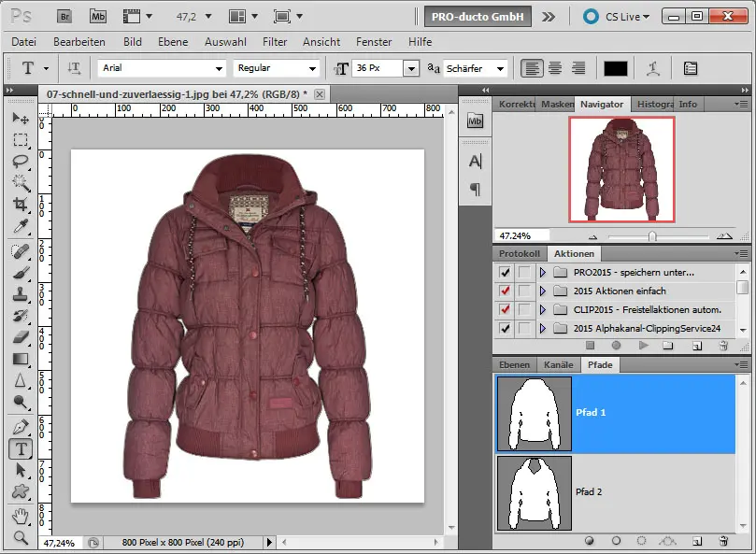Open the Character and Paragraph panel icon
This screenshot has height=554, width=756.
691,68
